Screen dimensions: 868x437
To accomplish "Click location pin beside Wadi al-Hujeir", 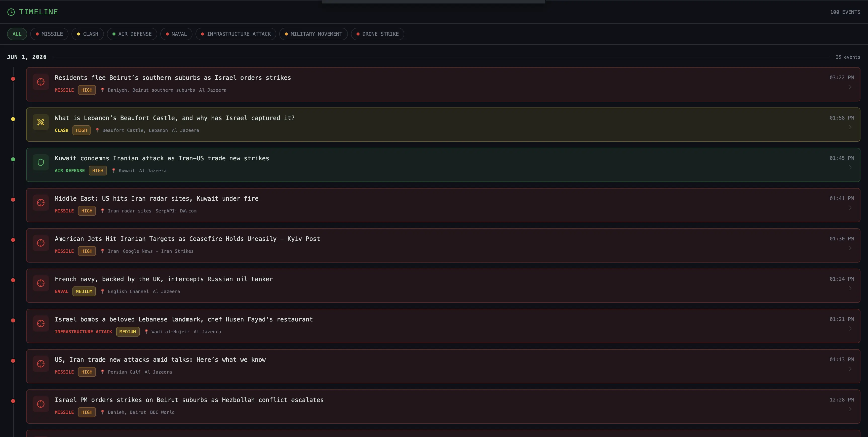I will click(x=146, y=332).
